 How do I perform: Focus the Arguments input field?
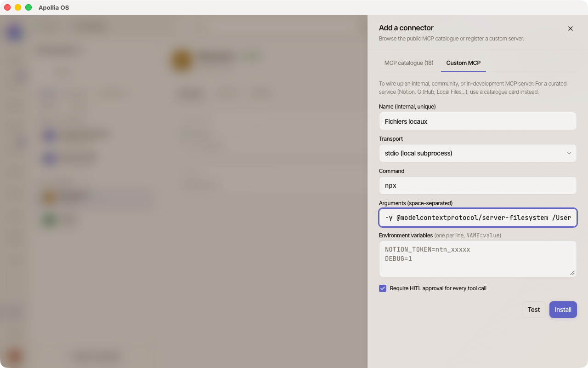pos(478,218)
